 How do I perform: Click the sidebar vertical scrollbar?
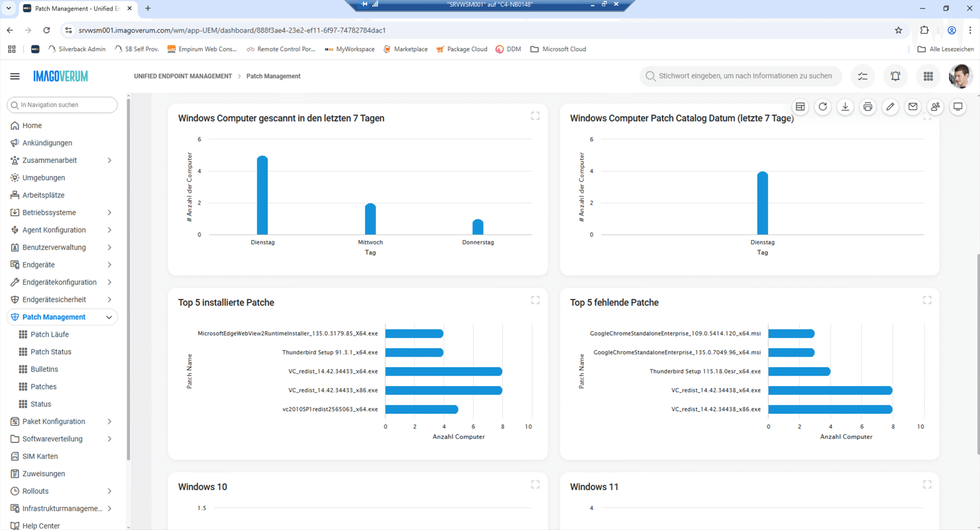128,280
